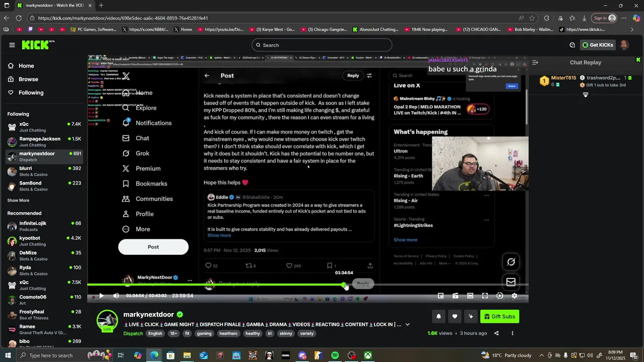Open InfiniteLojik recommended channel
The height and width of the screenshot is (362, 644).
tap(44, 226)
